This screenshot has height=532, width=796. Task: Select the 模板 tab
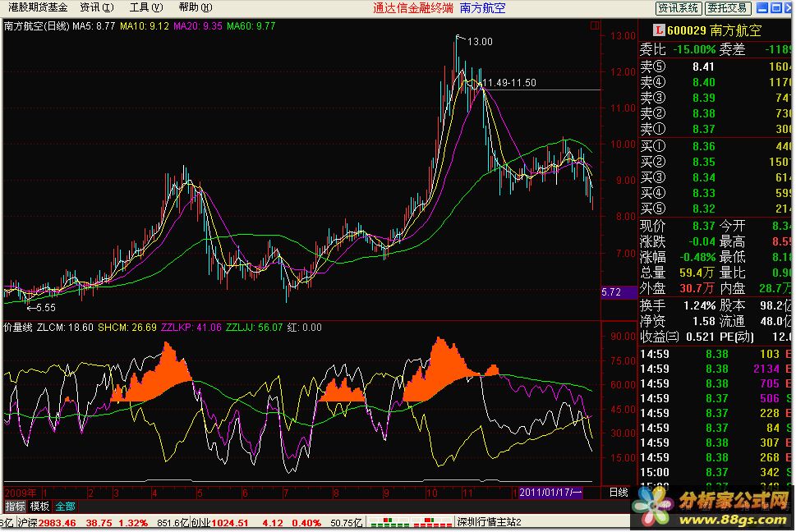pyautogui.click(x=39, y=506)
